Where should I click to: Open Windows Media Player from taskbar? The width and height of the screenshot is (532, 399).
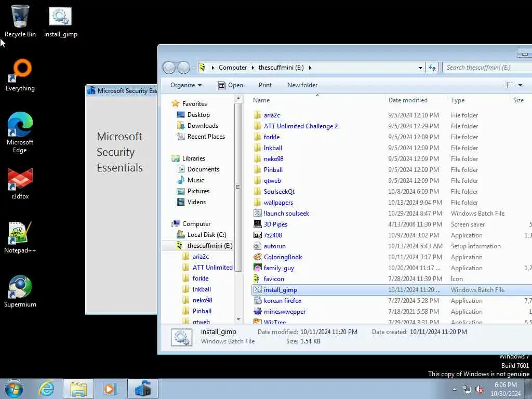pyautogui.click(x=110, y=389)
